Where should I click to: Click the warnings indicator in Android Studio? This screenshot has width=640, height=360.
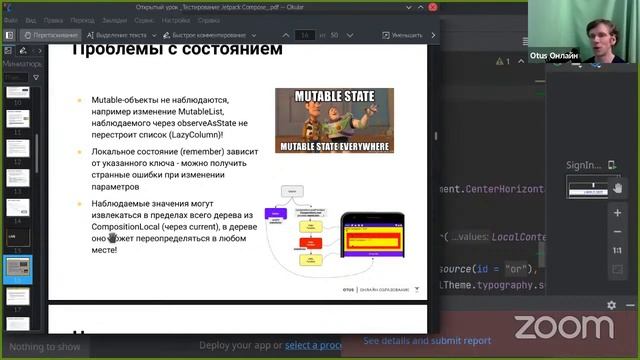tap(503, 61)
